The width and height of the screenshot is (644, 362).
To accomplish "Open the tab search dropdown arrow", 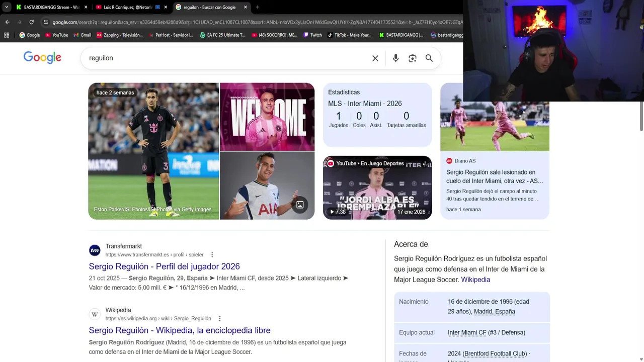I will (6, 7).
